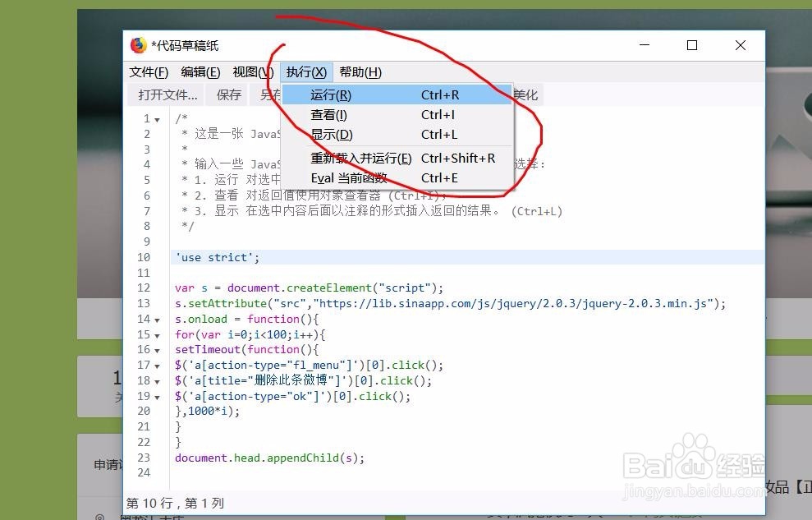Minimize the 代码草稿纸 window
This screenshot has height=520, width=812.
coord(645,45)
